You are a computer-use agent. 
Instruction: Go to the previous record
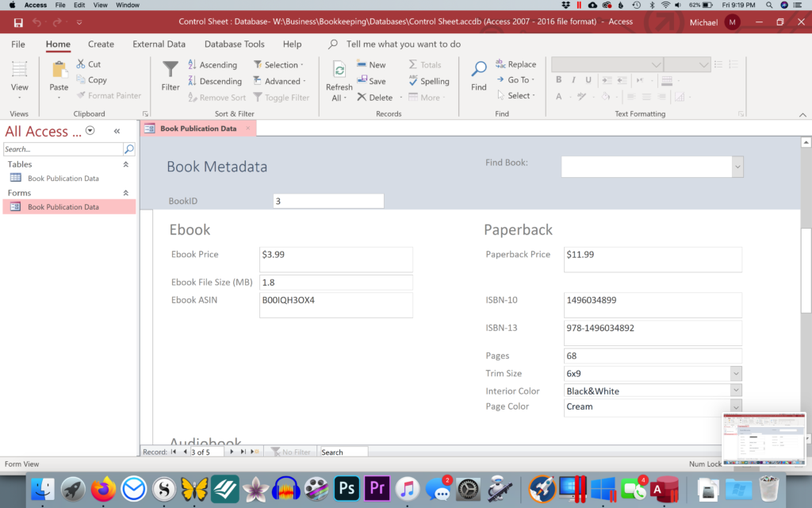[x=185, y=452]
